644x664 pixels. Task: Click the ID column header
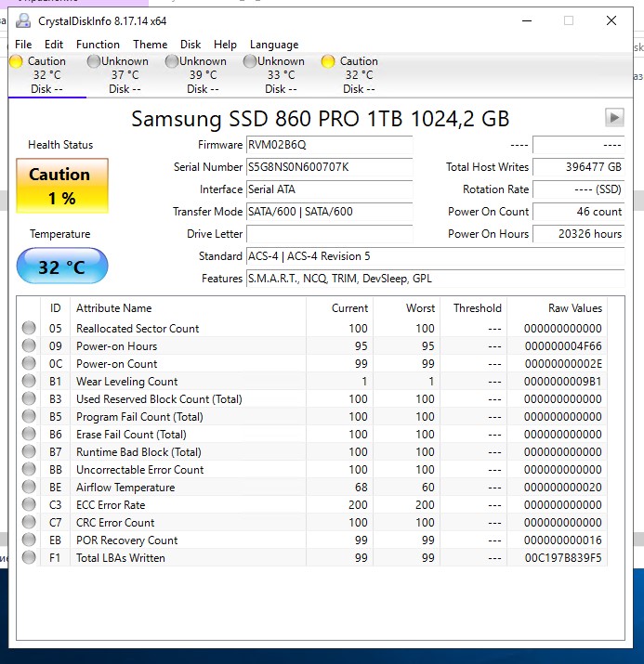pyautogui.click(x=55, y=308)
